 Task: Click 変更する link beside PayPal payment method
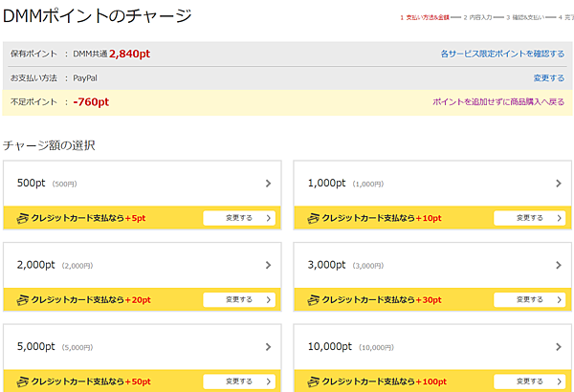(549, 78)
